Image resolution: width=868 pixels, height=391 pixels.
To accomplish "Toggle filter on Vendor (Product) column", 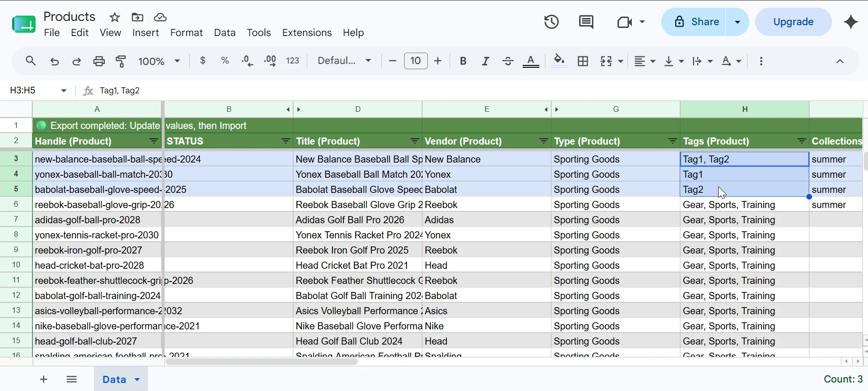I will click(x=544, y=141).
